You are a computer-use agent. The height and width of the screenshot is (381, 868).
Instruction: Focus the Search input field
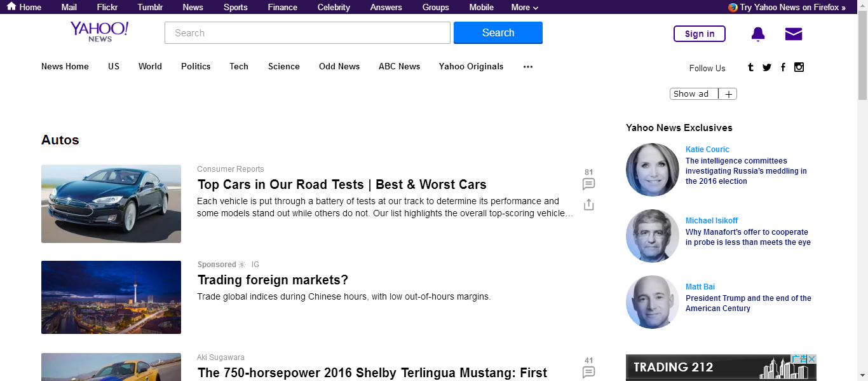(x=308, y=33)
